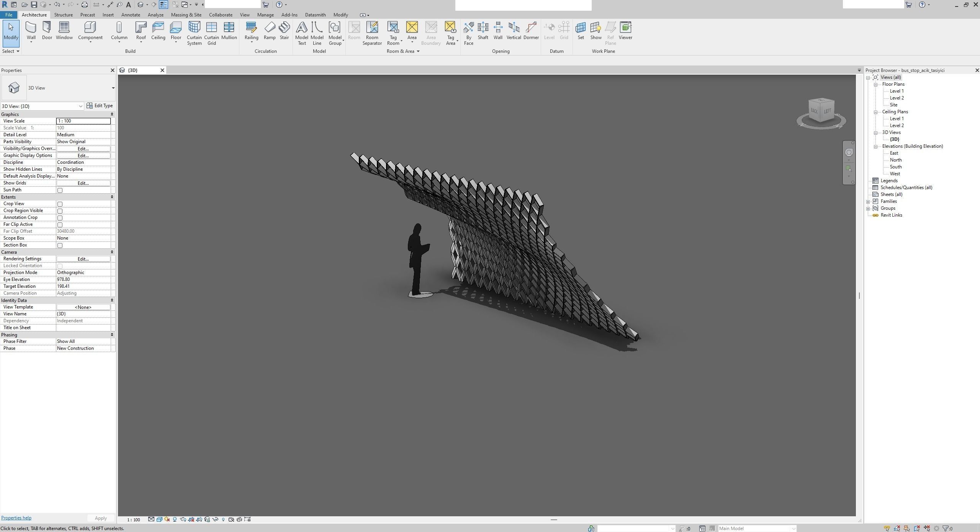Click Apply in the Properties palette
Viewport: 980px width, 532px height.
100,518
